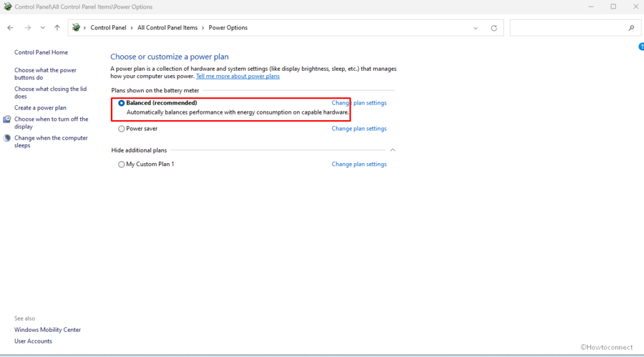Navigate up one level with the up arrow
This screenshot has width=644, height=357.
[57, 28]
